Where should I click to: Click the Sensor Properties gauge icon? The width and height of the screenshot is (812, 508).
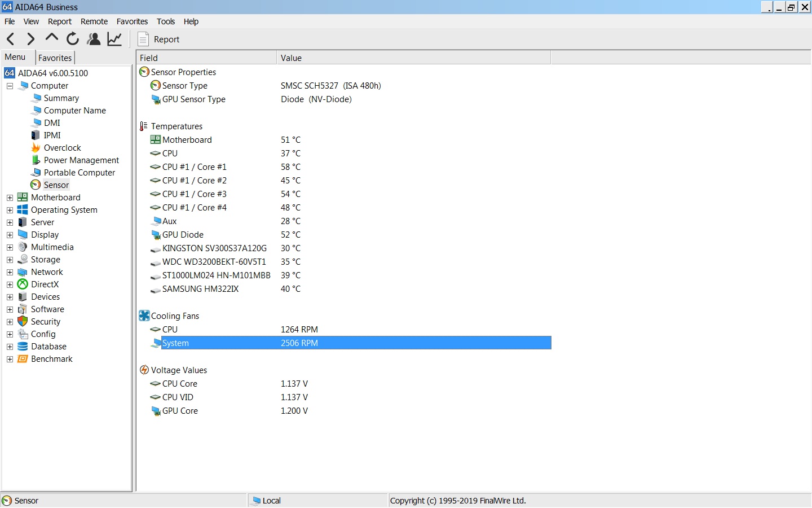144,72
